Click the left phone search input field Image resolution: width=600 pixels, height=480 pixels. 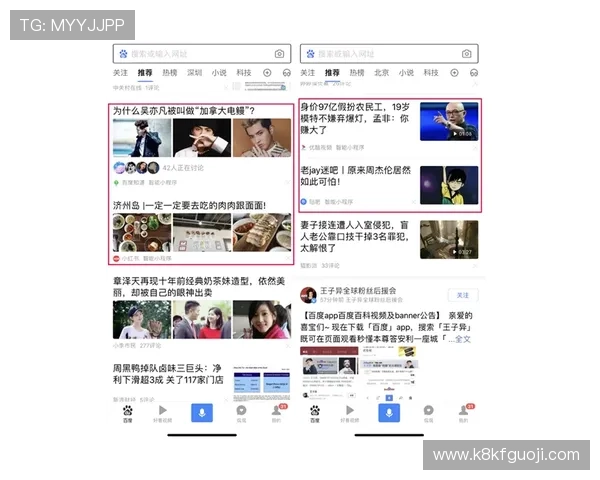(202, 54)
